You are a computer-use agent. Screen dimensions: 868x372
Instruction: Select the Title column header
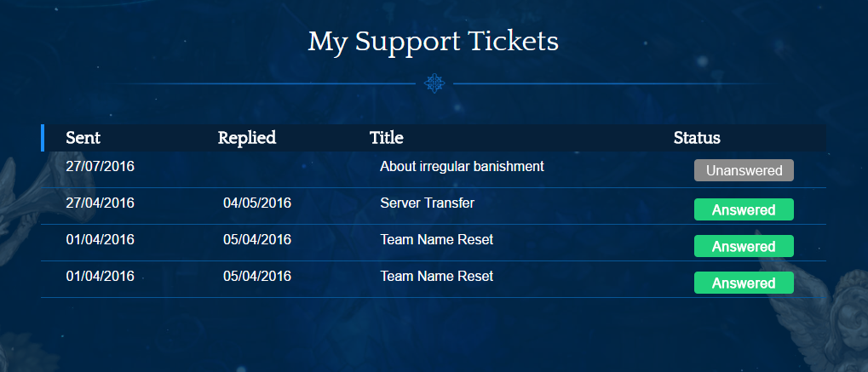point(387,138)
